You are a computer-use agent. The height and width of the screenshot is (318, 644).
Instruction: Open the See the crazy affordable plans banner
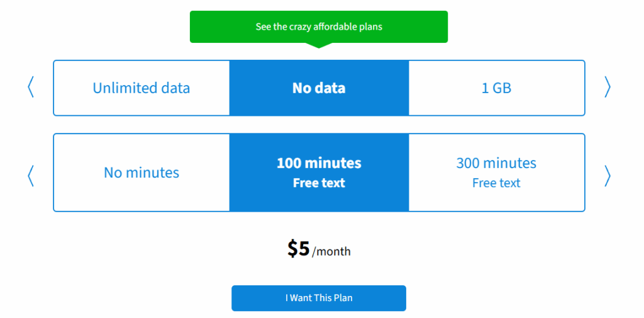click(319, 26)
